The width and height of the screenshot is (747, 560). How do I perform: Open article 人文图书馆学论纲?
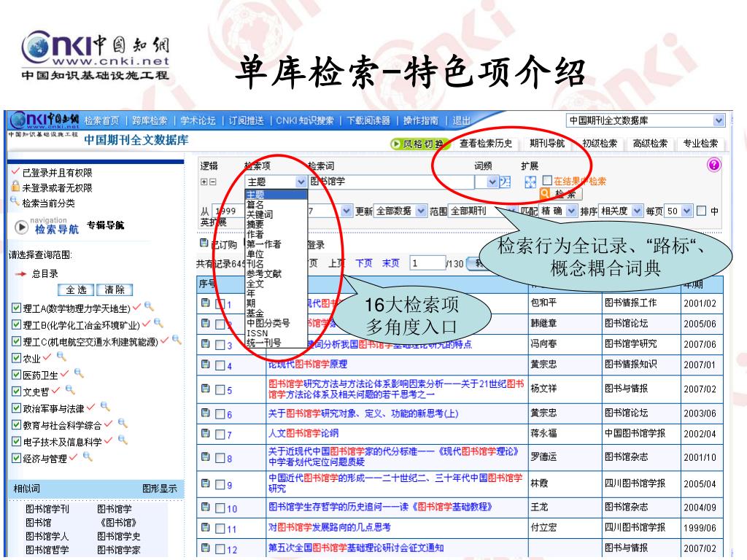coord(303,433)
